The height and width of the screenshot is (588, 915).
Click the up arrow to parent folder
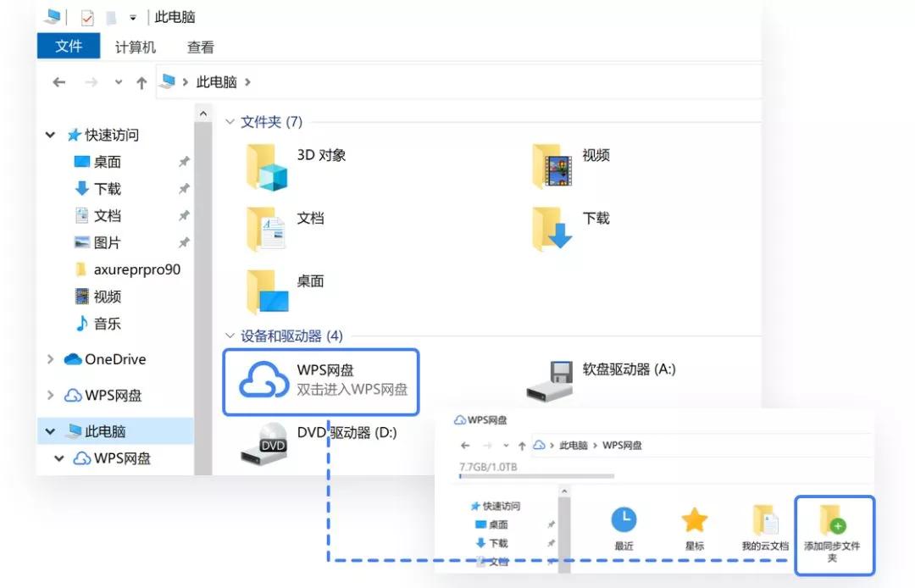141,81
